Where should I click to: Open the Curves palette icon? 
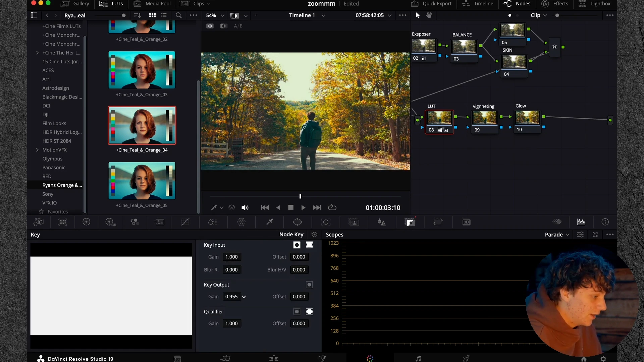pos(185,222)
